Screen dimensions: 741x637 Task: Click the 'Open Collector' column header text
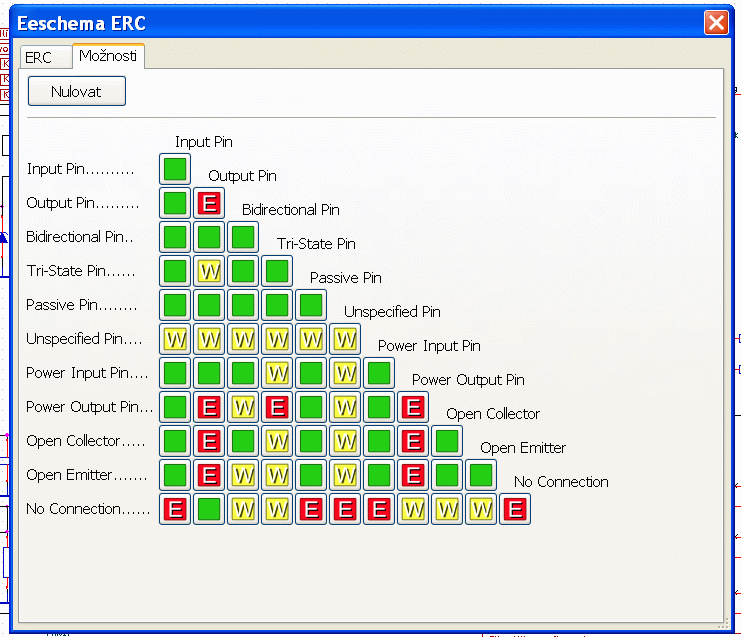point(493,413)
